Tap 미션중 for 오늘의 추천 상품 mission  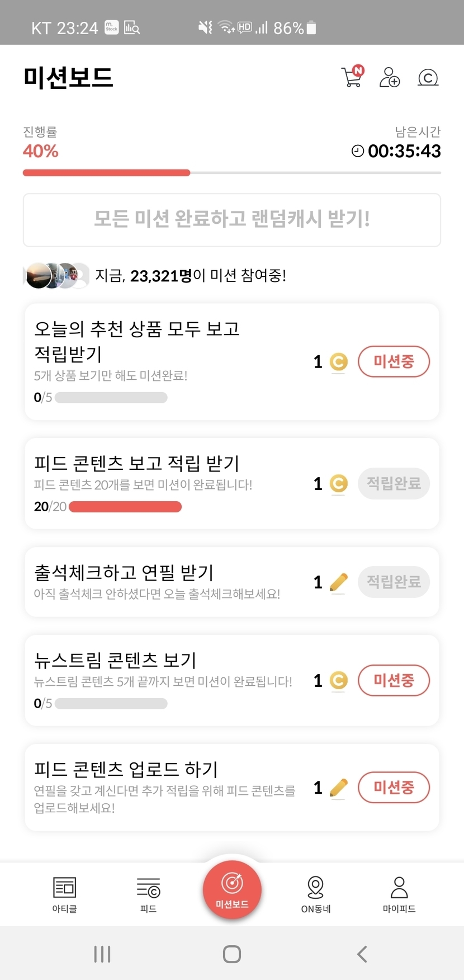click(394, 361)
